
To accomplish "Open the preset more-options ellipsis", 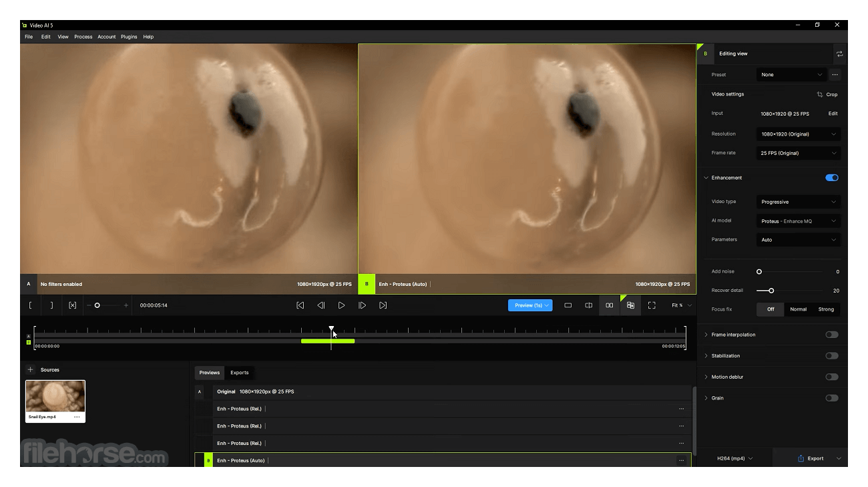I will click(x=835, y=75).
